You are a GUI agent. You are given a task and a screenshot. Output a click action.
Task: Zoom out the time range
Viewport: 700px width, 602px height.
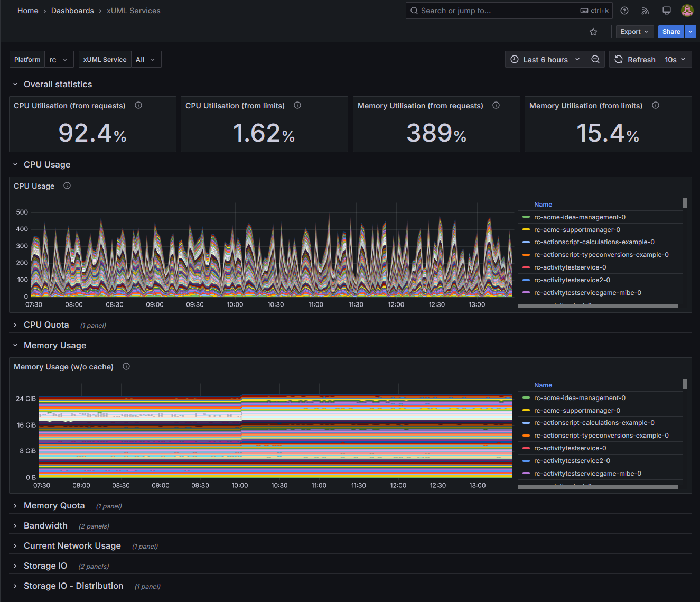(x=595, y=60)
